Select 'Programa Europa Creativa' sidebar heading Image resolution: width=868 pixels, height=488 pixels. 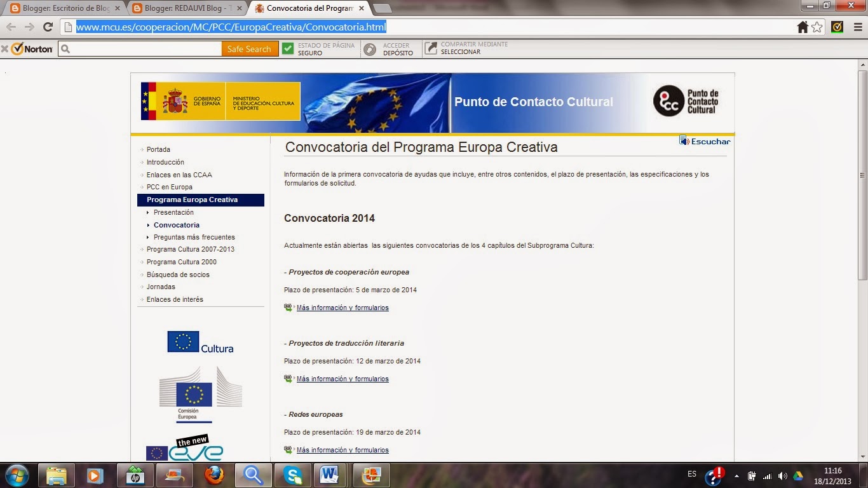click(x=201, y=200)
